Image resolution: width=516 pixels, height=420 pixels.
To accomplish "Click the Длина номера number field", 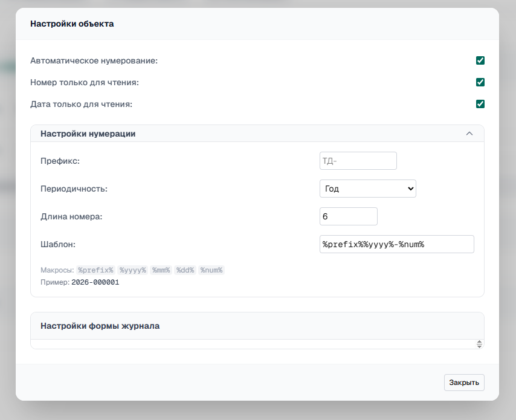I will point(348,216).
